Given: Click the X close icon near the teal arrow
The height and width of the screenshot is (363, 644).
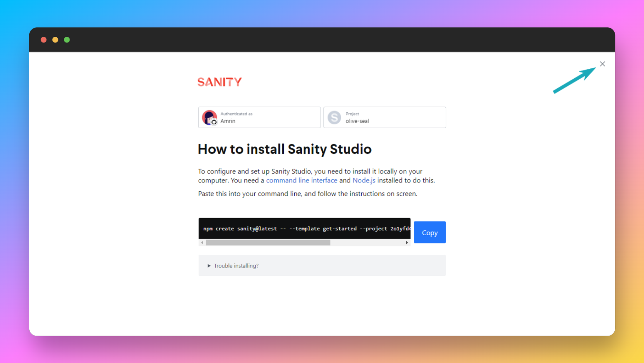Looking at the screenshot, I should click(x=602, y=64).
